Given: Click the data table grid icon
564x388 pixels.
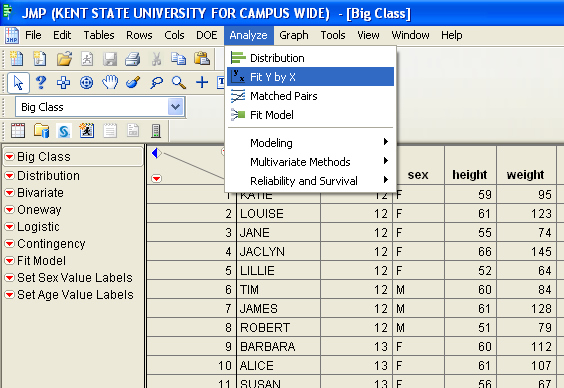Looking at the screenshot, I should 18,131.
